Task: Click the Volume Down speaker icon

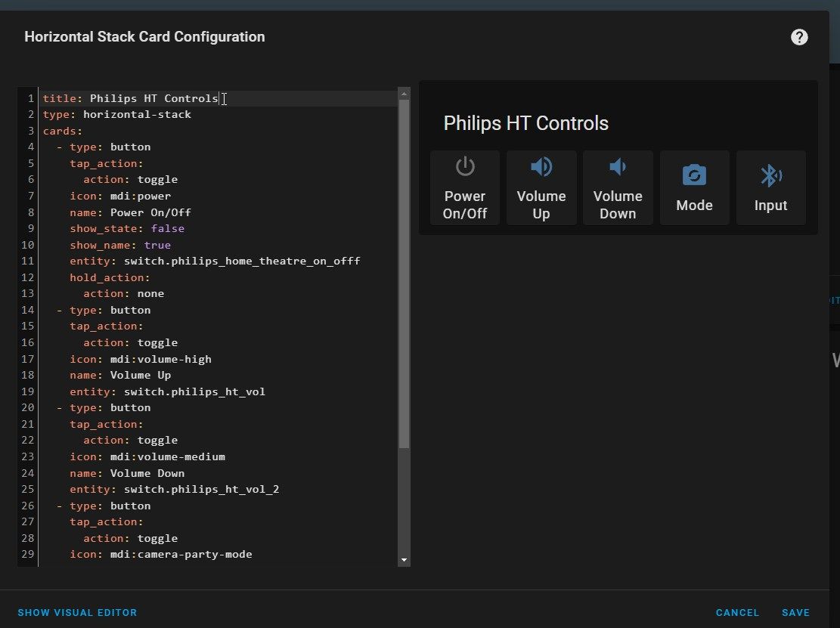Action: tap(618, 166)
